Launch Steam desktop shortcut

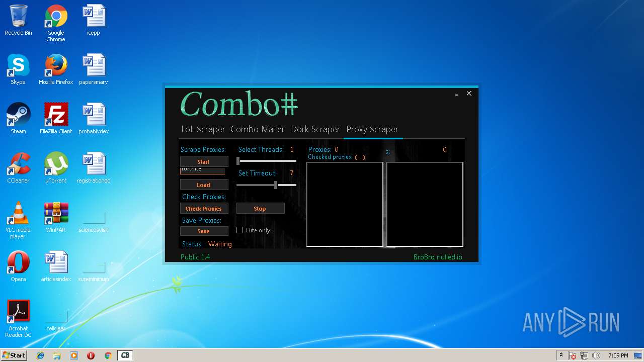[18, 119]
